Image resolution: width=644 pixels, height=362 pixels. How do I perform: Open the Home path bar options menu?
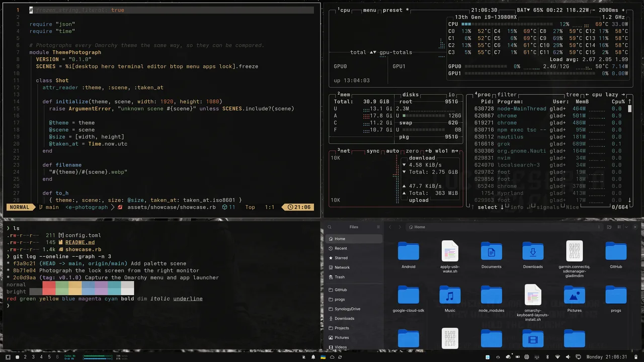pyautogui.click(x=599, y=227)
